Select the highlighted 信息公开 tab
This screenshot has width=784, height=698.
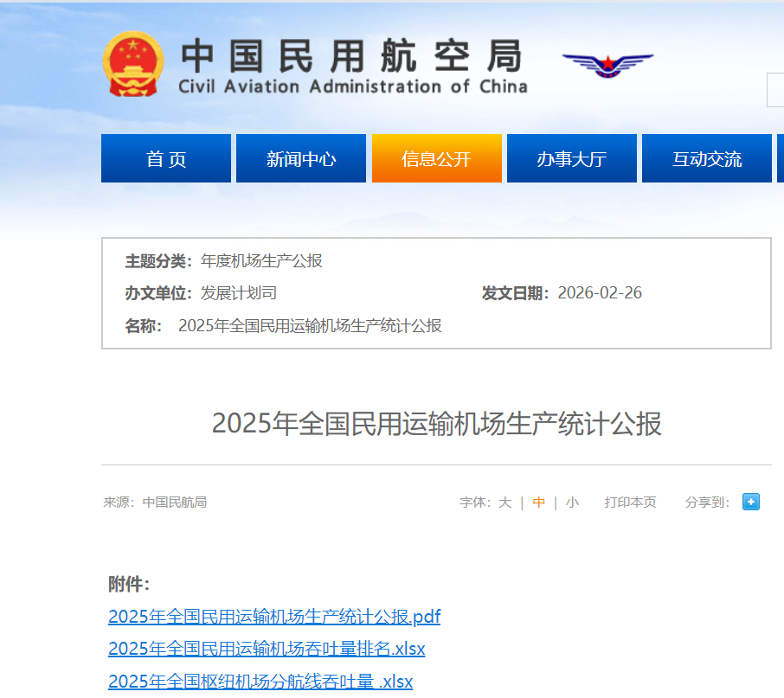coord(436,158)
